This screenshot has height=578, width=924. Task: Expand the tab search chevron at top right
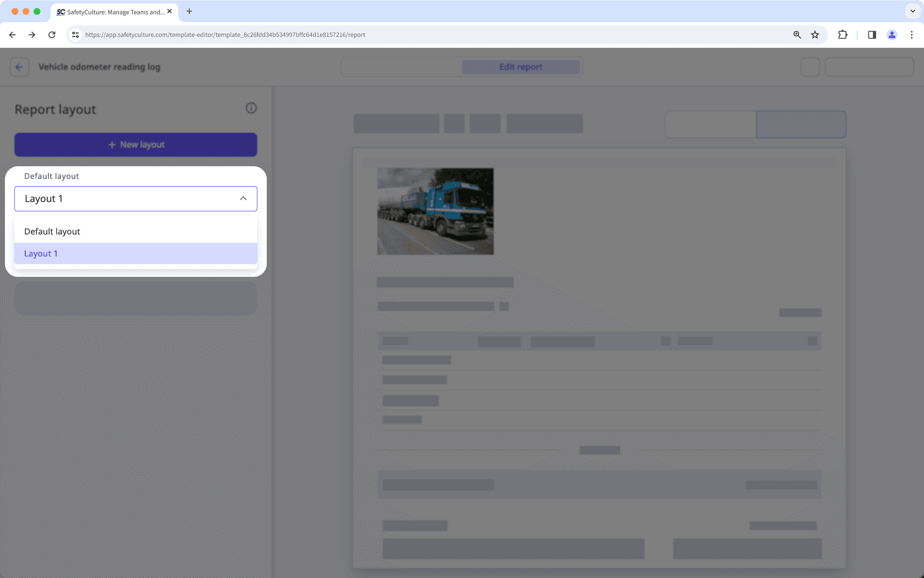click(x=911, y=11)
